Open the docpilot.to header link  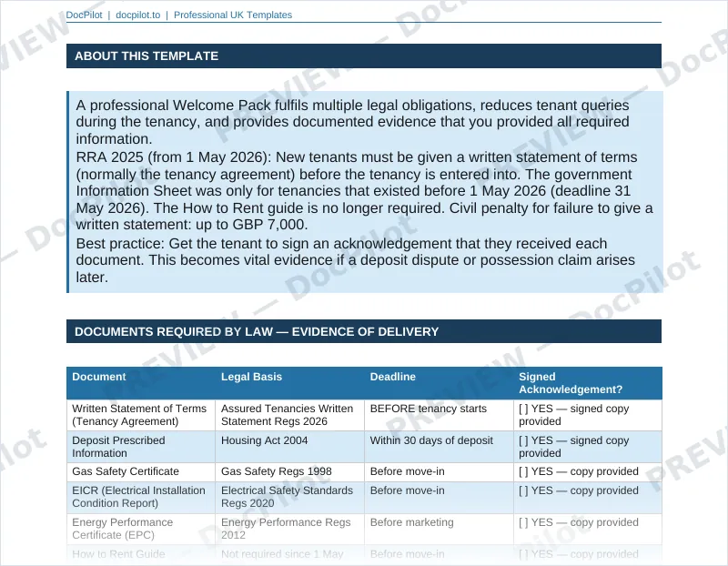click(138, 15)
